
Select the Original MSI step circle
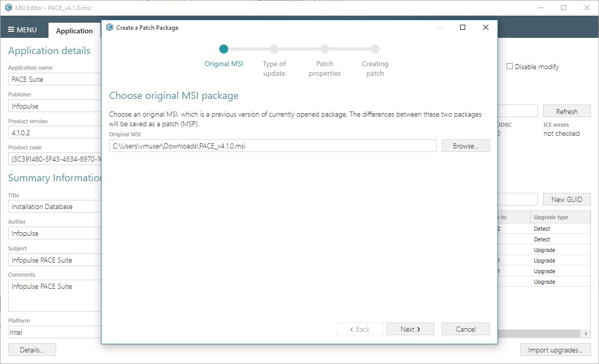(x=224, y=49)
